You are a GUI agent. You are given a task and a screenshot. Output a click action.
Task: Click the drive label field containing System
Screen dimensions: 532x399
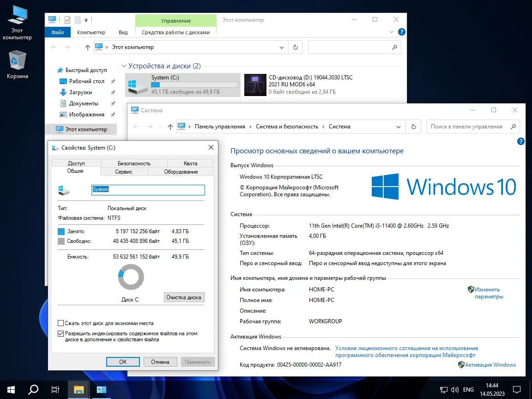tap(148, 190)
